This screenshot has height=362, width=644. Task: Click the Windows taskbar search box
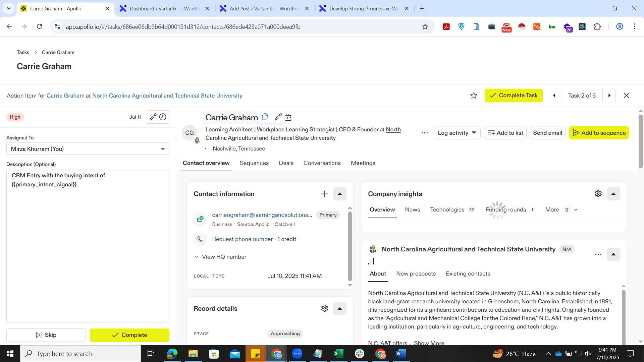coord(80,354)
